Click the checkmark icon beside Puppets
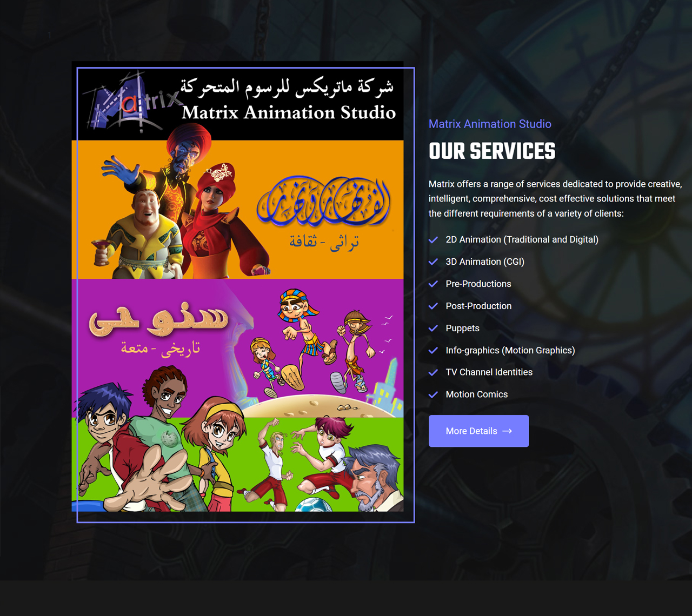Viewport: 692px width, 616px height. pos(433,329)
